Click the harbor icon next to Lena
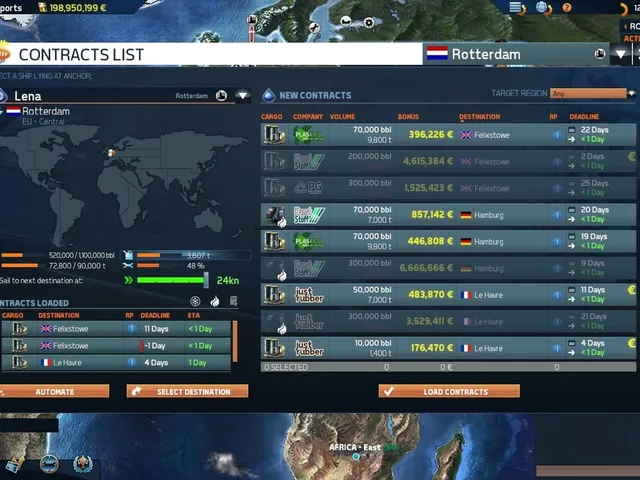 click(x=221, y=96)
